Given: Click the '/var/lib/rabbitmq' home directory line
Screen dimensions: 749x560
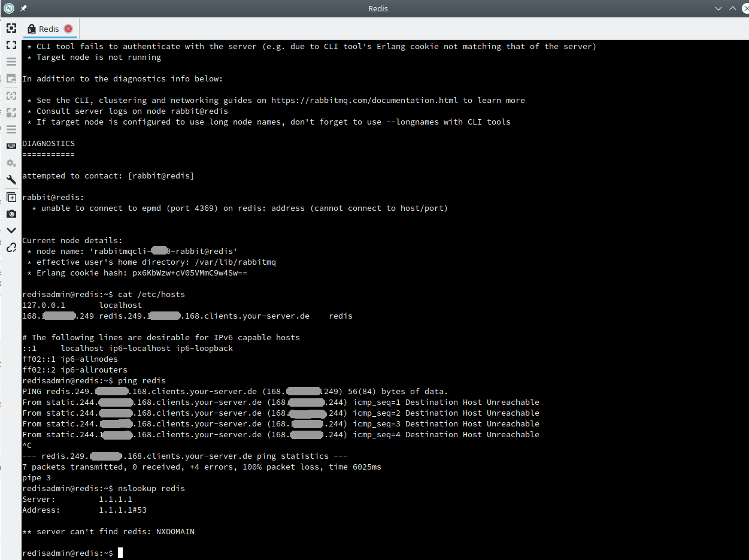Looking at the screenshot, I should pyautogui.click(x=151, y=262).
